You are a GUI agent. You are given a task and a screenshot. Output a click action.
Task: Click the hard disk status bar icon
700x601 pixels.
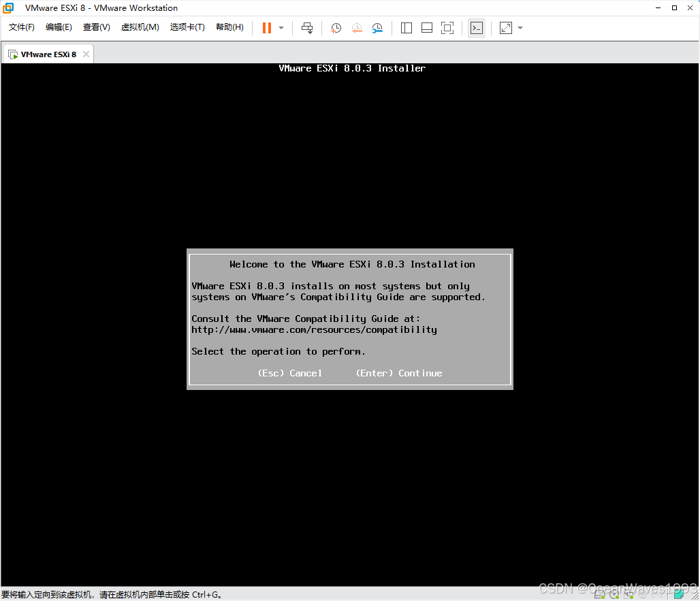pos(599,594)
